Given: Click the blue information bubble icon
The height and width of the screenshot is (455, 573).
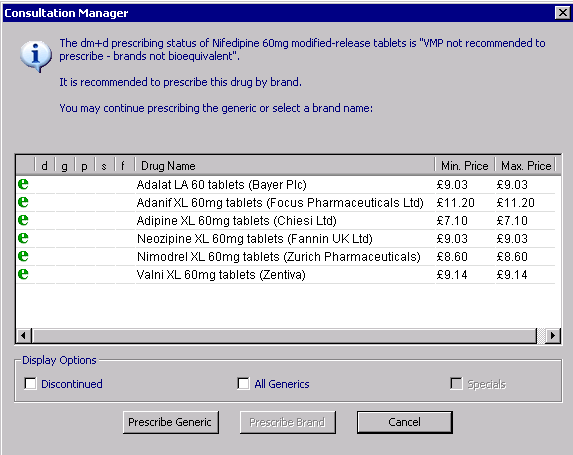Looking at the screenshot, I should point(36,56).
